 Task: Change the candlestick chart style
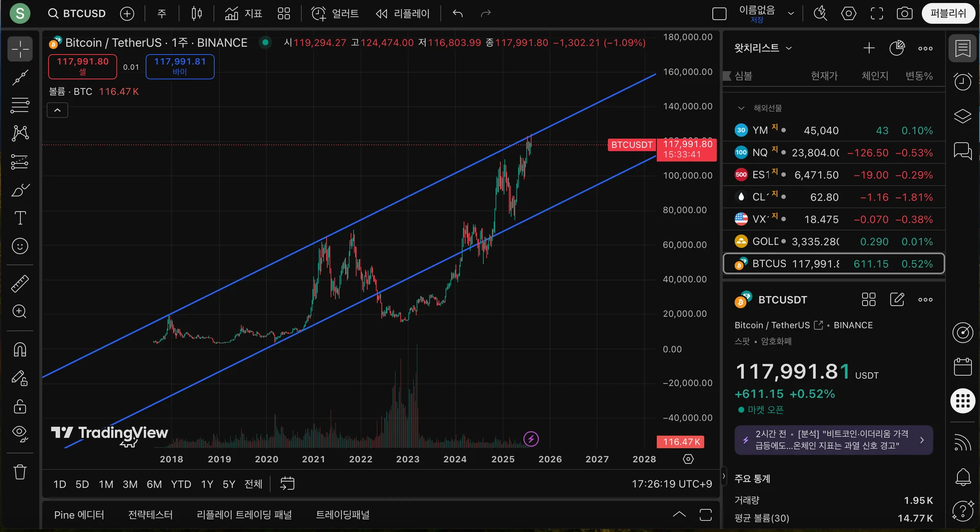197,14
